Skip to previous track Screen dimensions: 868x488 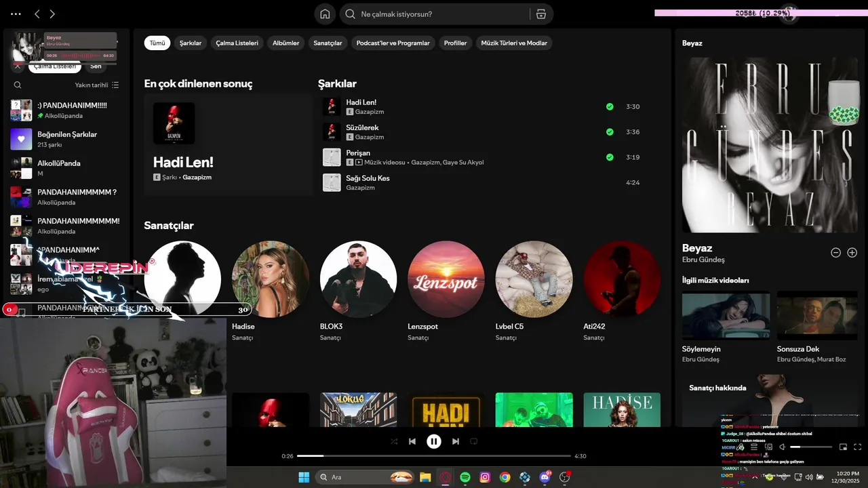[x=412, y=441]
